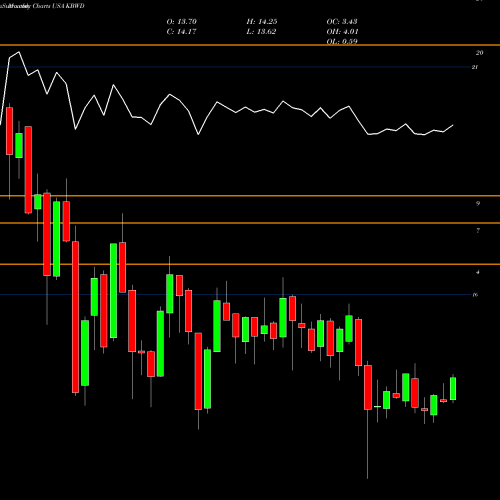Click the 'O: 13.70' open value
500x500 pixels.
(x=181, y=22)
